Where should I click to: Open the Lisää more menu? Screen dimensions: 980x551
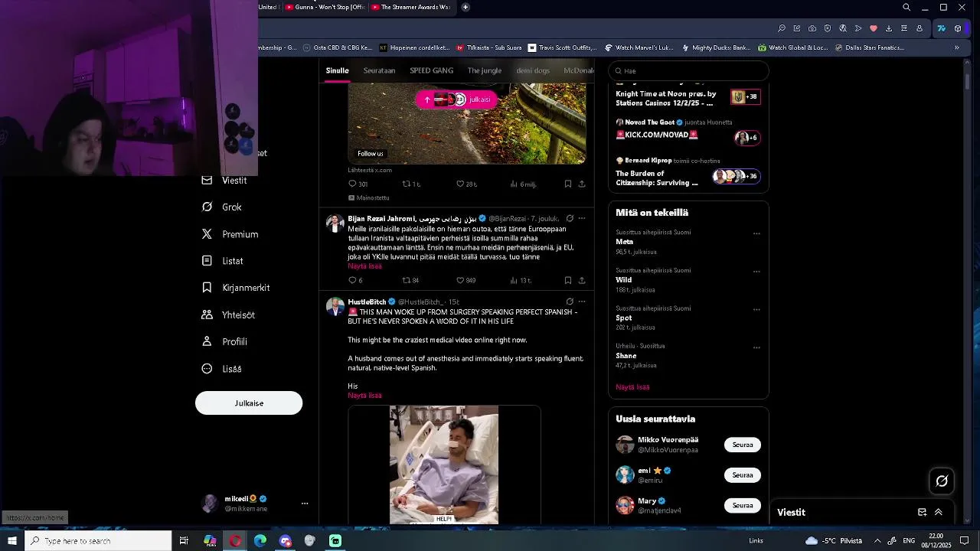(222, 369)
